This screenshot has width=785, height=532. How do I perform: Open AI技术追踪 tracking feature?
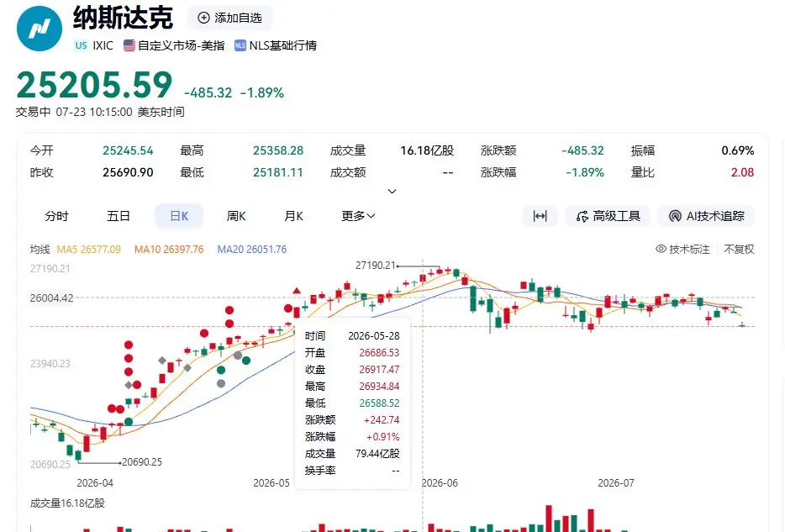click(x=706, y=216)
